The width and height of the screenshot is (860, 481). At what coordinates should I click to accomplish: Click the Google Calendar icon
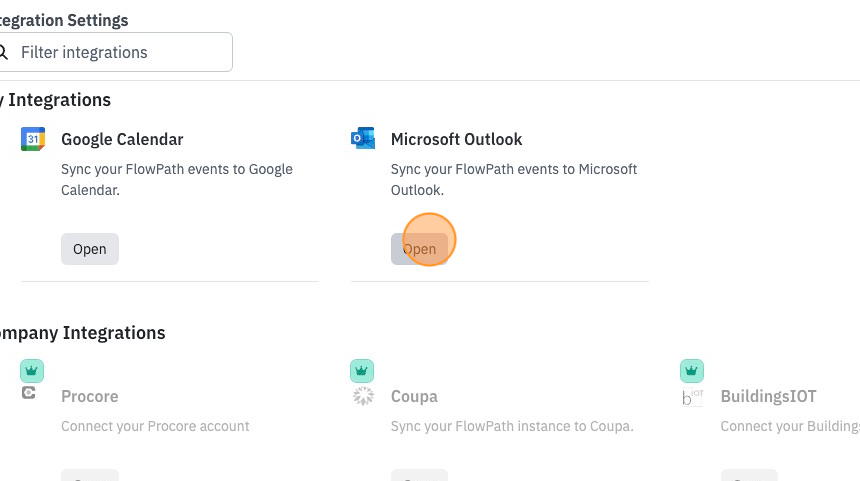pyautogui.click(x=33, y=139)
